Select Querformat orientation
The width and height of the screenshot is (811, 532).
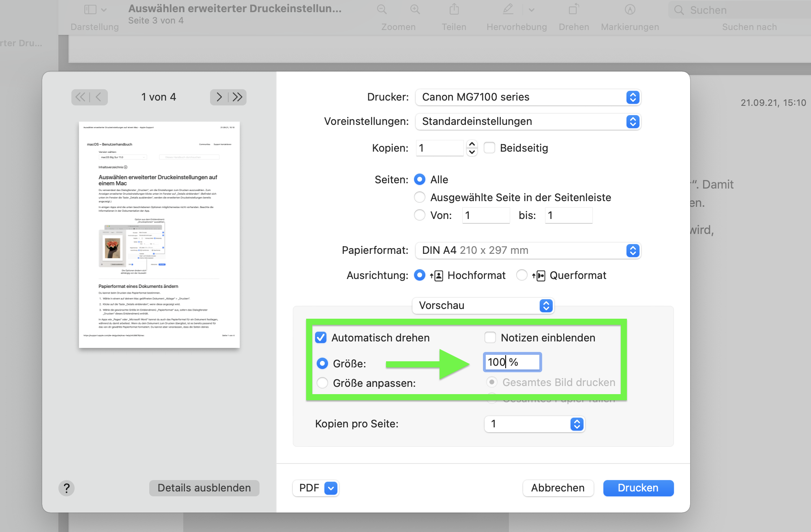click(x=522, y=275)
